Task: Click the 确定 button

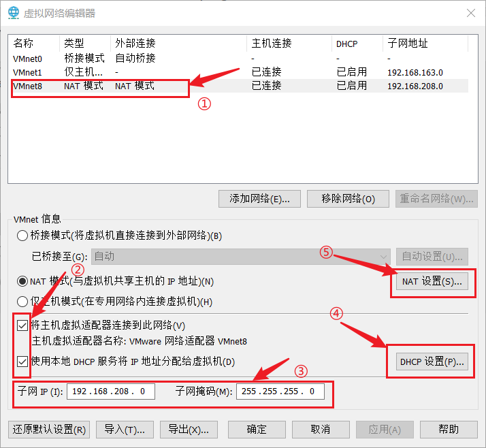Action: click(x=257, y=430)
